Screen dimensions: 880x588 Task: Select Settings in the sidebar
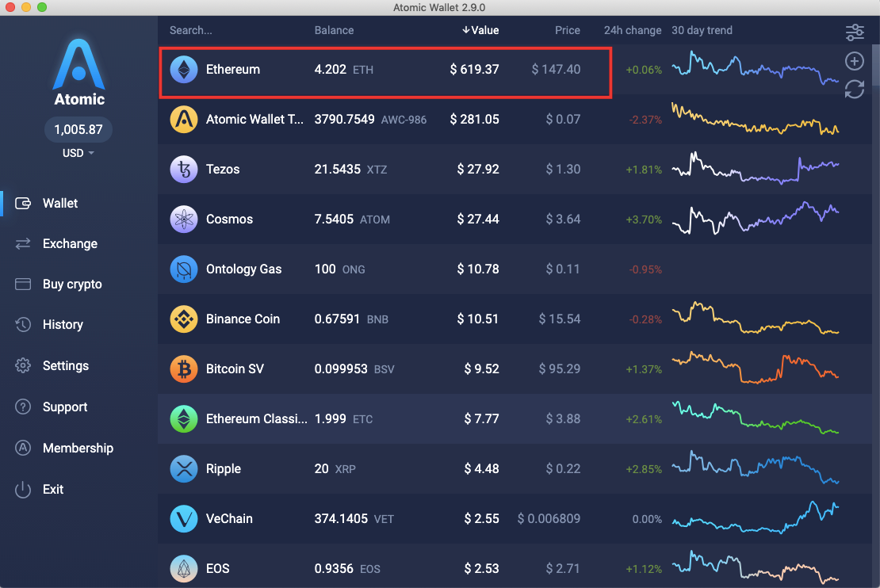click(x=66, y=366)
